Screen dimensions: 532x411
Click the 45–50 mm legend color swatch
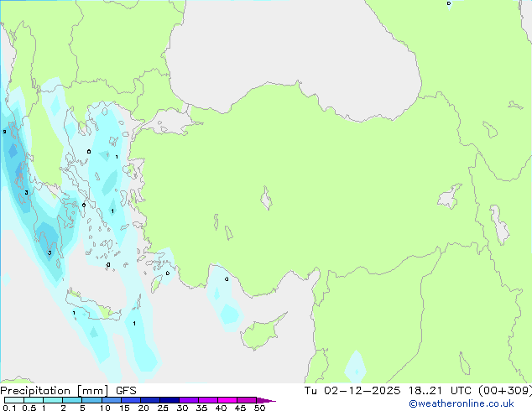click(x=247, y=400)
